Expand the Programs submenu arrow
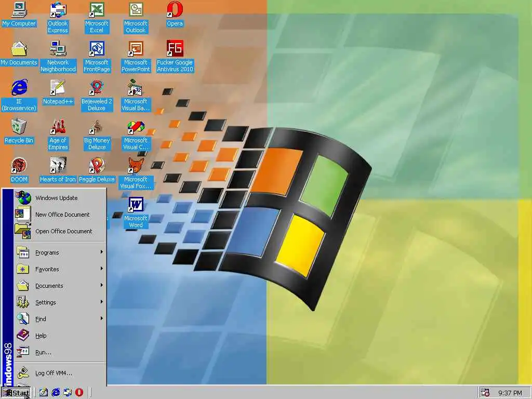Viewport: 532px width, 399px height. click(x=101, y=252)
